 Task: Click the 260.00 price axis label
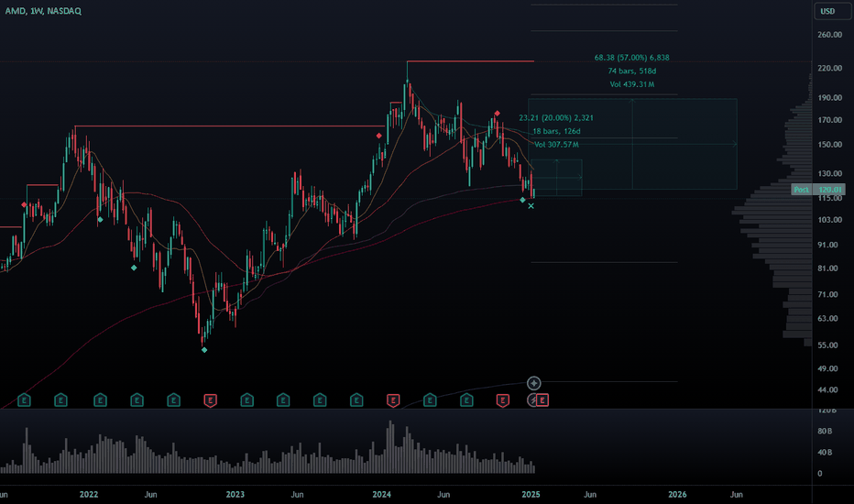tap(829, 34)
